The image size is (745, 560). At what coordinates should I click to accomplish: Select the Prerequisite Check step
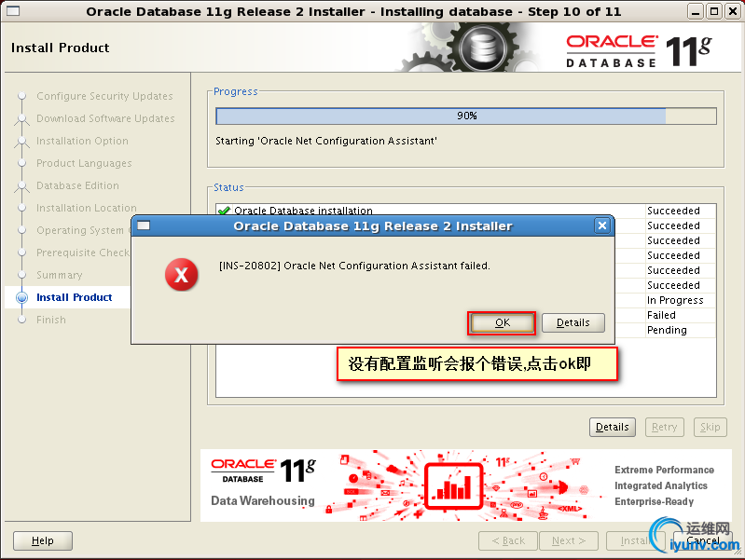[x=83, y=253]
